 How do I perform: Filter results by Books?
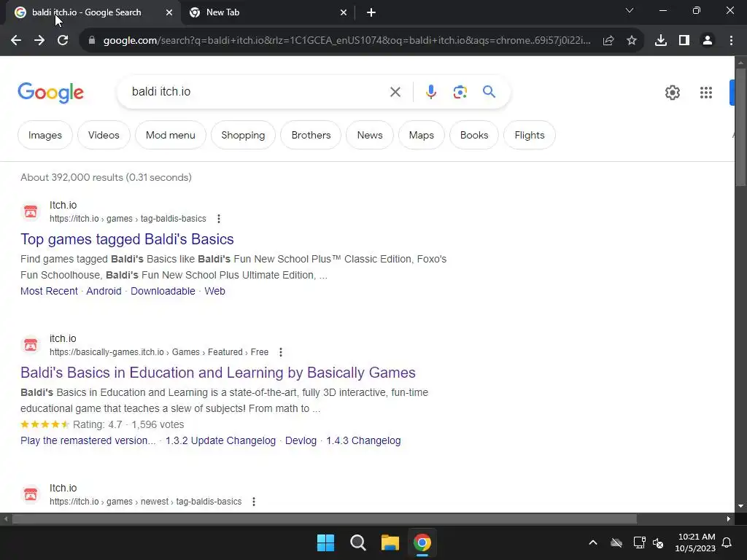474,135
